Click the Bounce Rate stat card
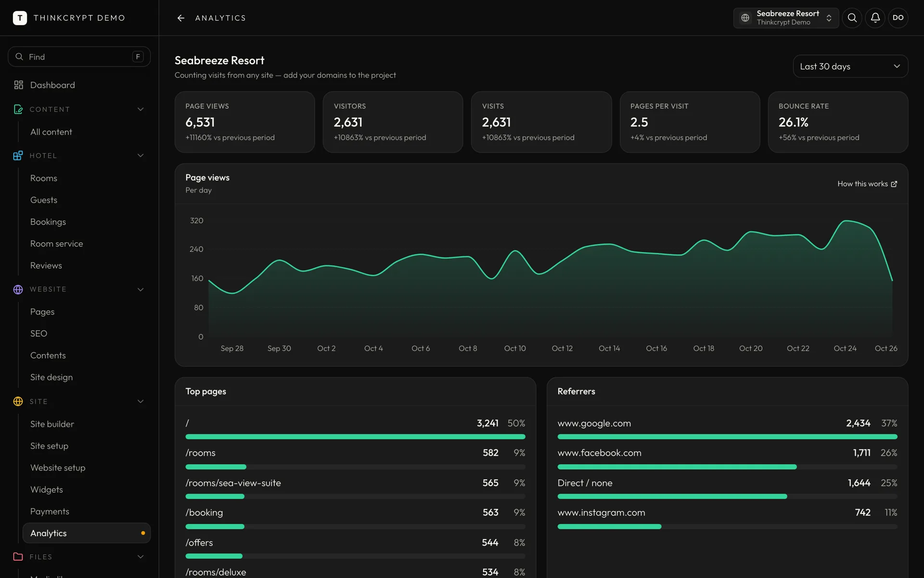The width and height of the screenshot is (924, 578). pyautogui.click(x=838, y=122)
